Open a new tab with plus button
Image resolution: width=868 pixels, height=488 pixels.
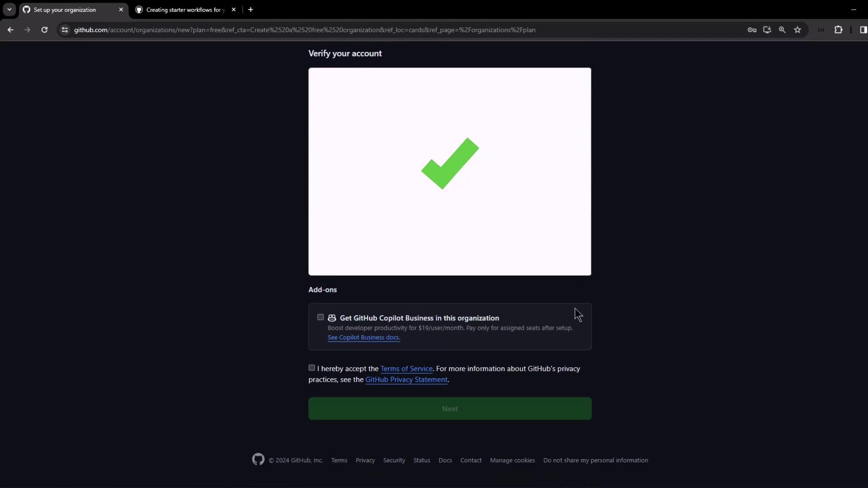click(250, 9)
